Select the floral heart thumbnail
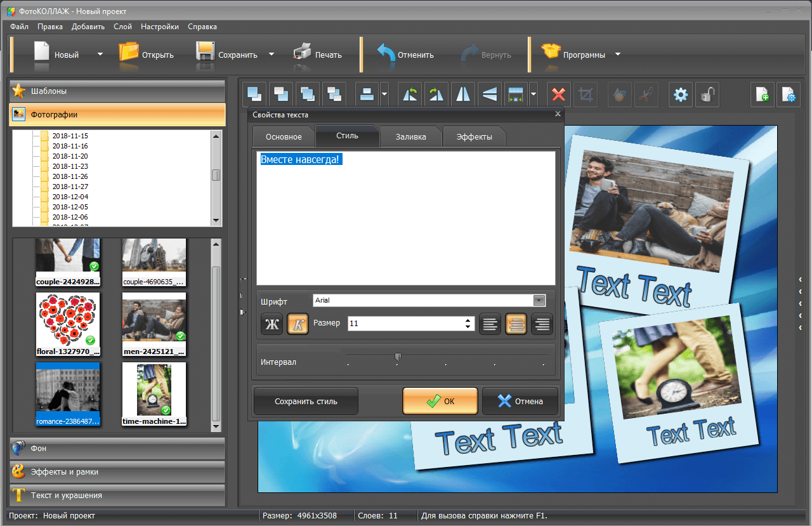The image size is (812, 526). [x=68, y=320]
